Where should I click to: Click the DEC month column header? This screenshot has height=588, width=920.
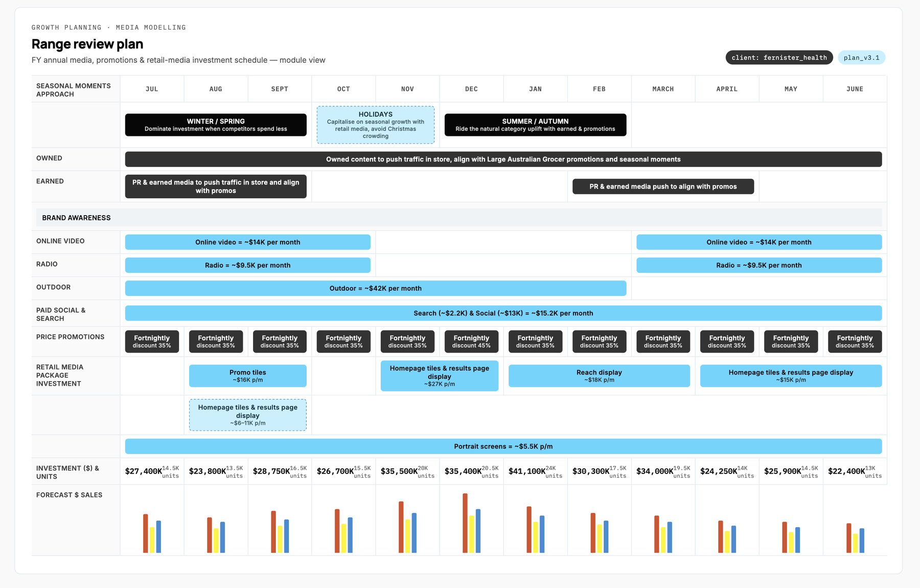pos(471,89)
